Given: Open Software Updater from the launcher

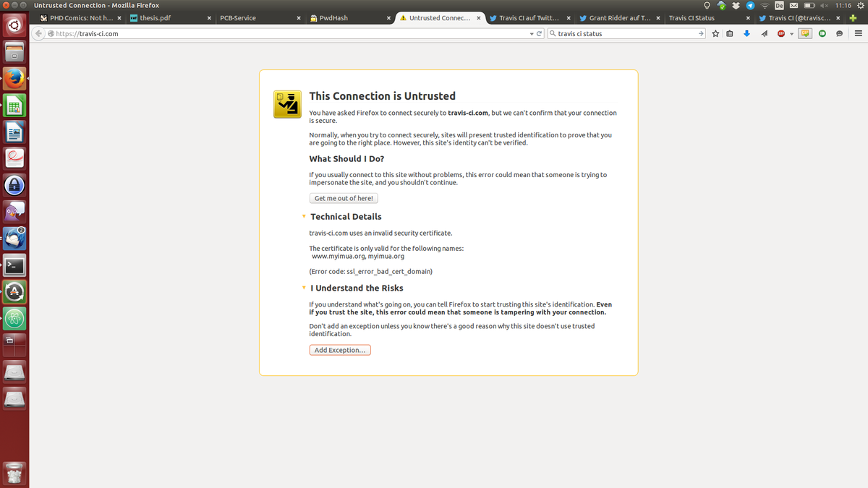Looking at the screenshot, I should click(x=14, y=292).
